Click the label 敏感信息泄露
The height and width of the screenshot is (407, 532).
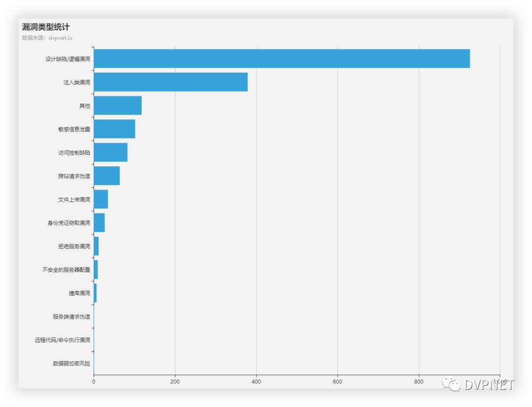pos(74,129)
